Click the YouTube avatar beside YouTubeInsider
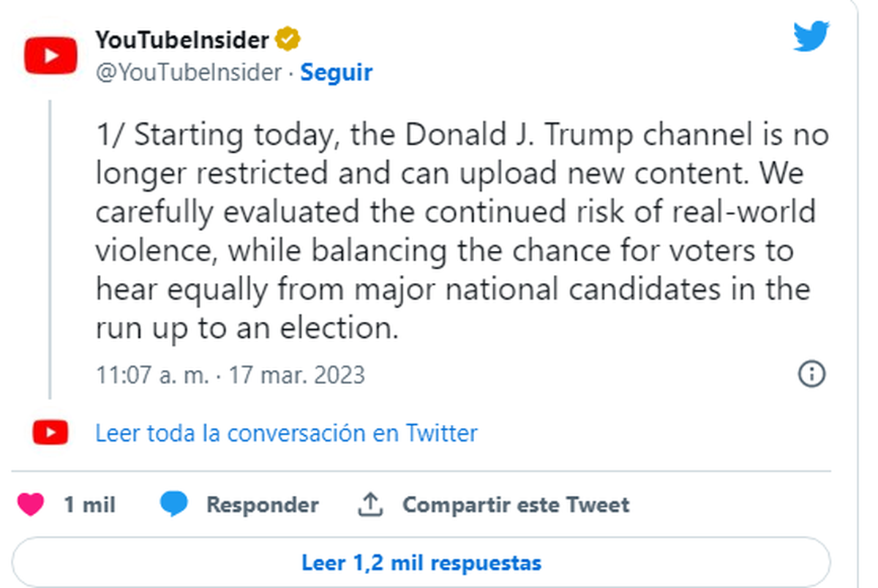This screenshot has width=878, height=588. 50,56
